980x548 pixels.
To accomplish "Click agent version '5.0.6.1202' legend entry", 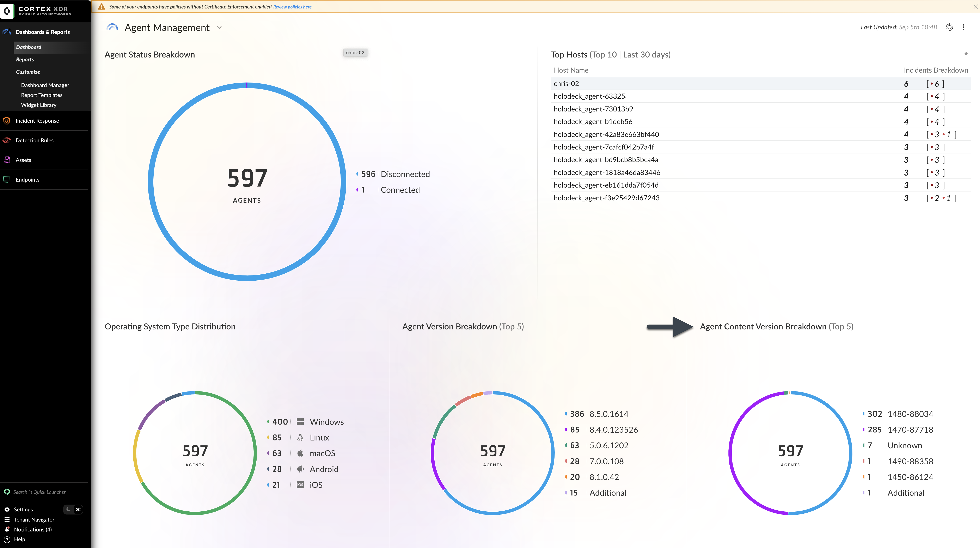I will (x=609, y=445).
